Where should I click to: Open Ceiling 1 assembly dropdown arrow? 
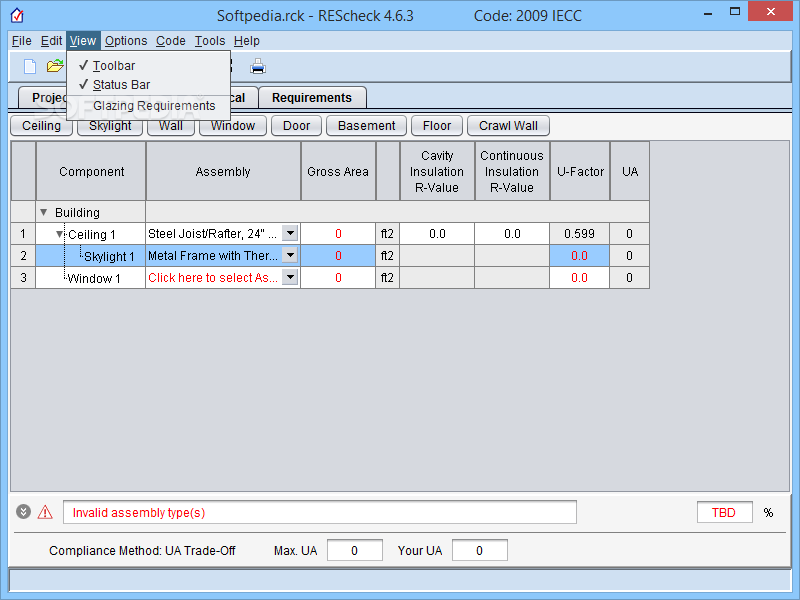click(x=290, y=233)
